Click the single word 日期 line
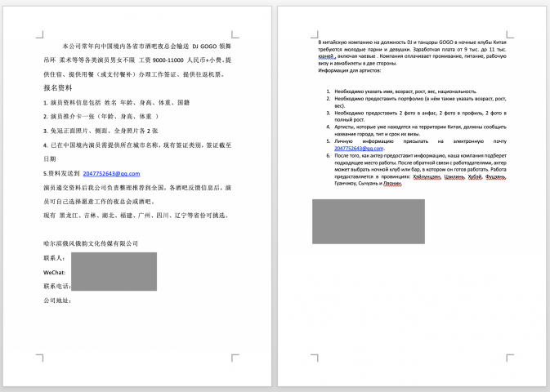 click(x=50, y=158)
